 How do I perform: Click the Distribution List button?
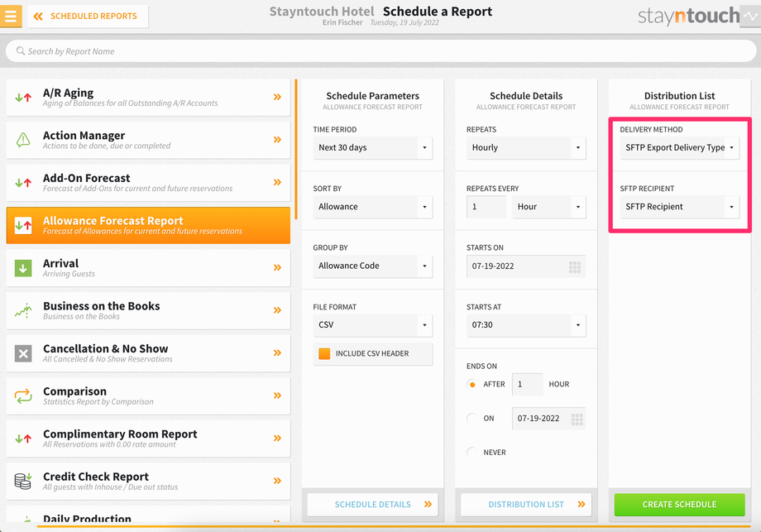pyautogui.click(x=526, y=505)
